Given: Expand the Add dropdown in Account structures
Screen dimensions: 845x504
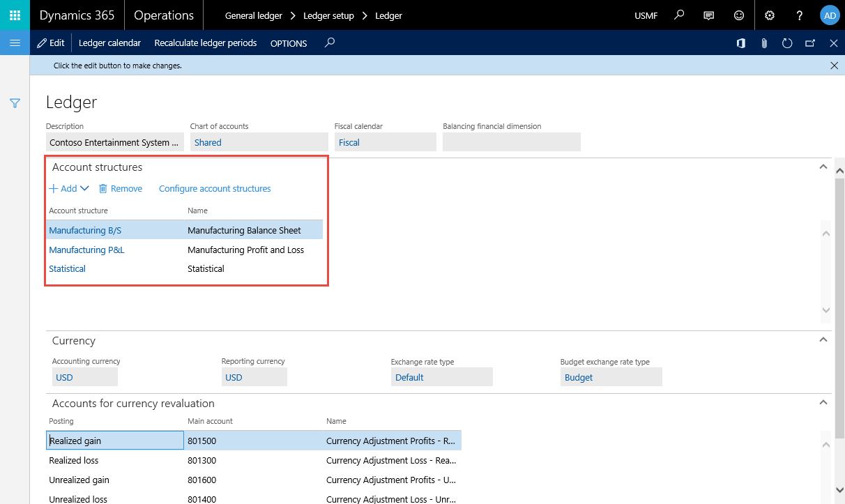Looking at the screenshot, I should [69, 188].
